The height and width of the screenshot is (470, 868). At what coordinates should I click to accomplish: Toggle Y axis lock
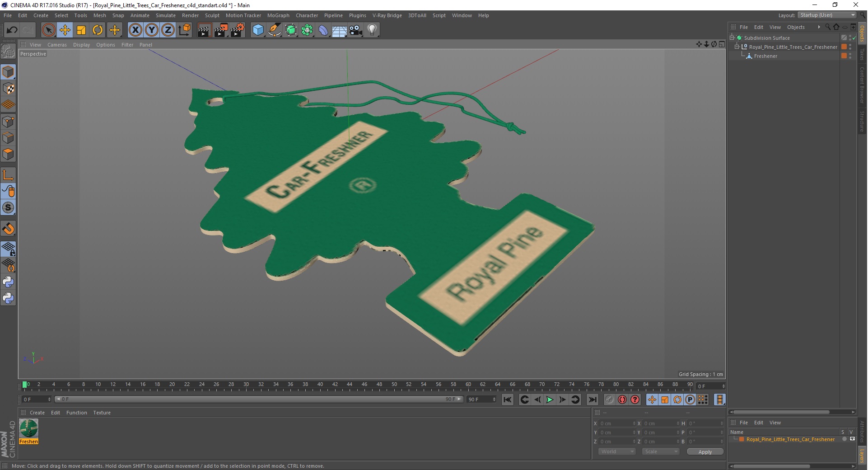coord(152,30)
